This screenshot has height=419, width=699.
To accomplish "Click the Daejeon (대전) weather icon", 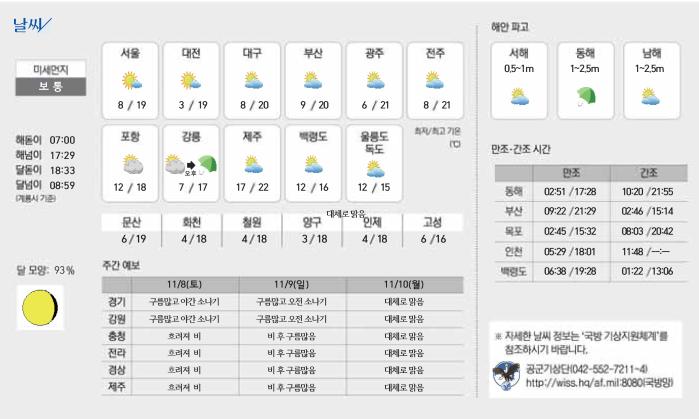I will 191,81.
